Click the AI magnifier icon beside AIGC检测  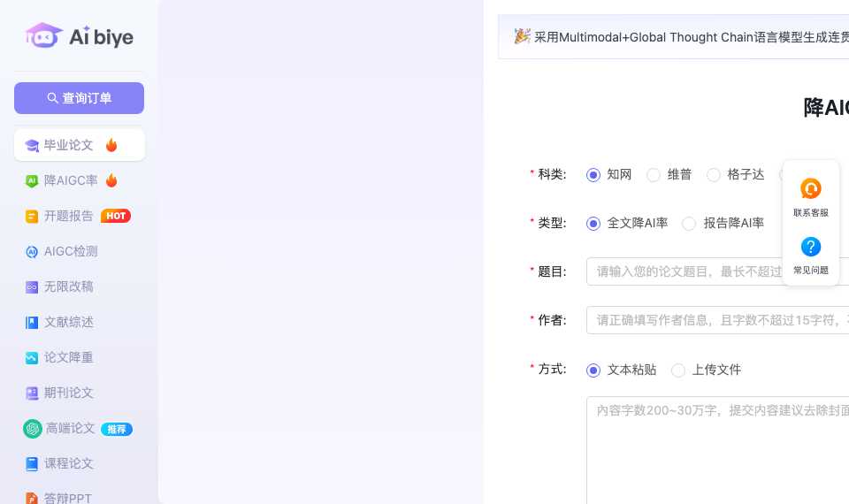32,252
